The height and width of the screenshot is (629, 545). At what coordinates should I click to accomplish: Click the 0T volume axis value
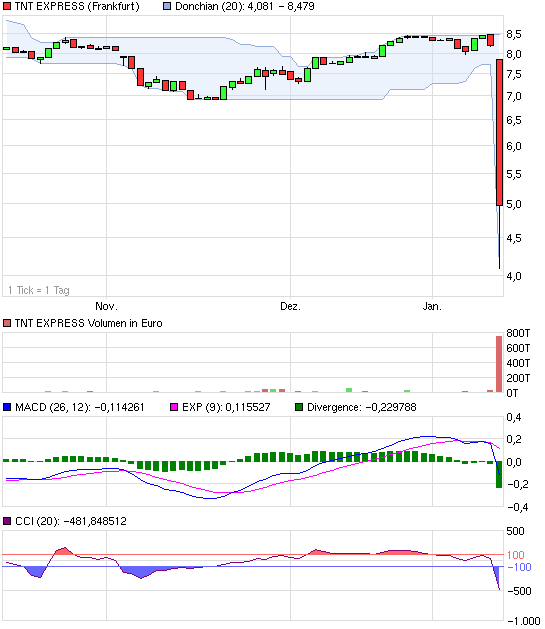pos(512,393)
